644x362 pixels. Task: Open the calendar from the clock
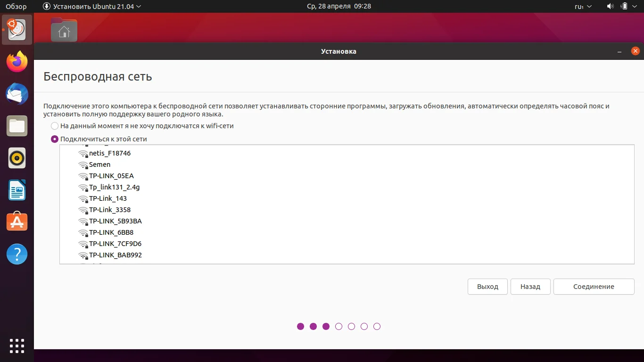338,6
